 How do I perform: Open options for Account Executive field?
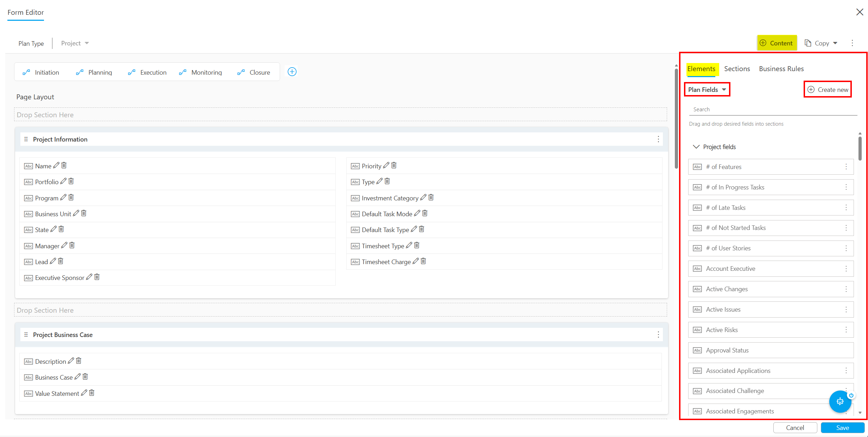846,269
